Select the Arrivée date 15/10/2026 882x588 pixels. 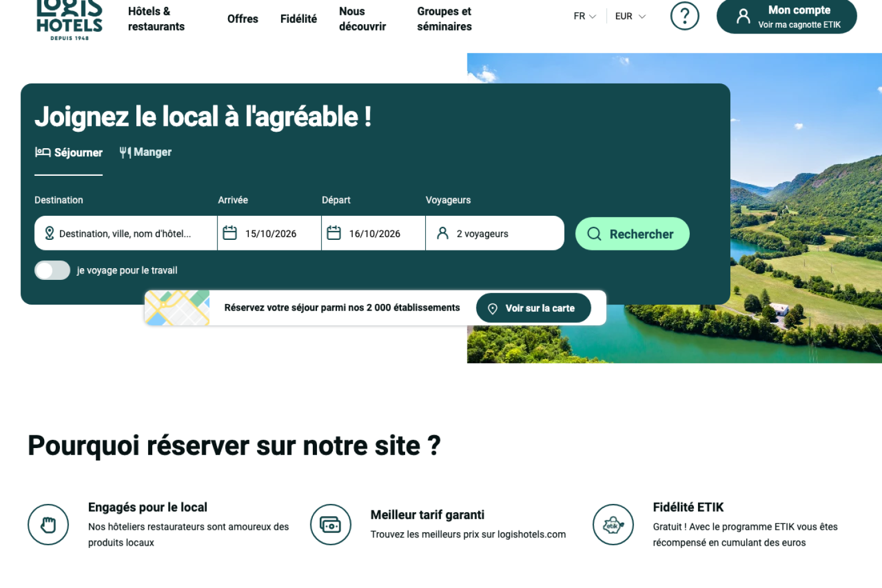pyautogui.click(x=269, y=233)
